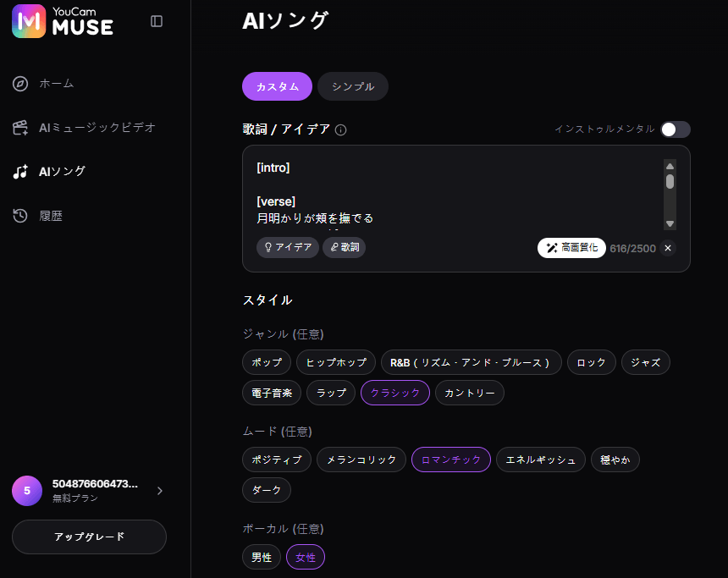Click the 無料プラン plan label
The image size is (728, 578).
pyautogui.click(x=75, y=498)
